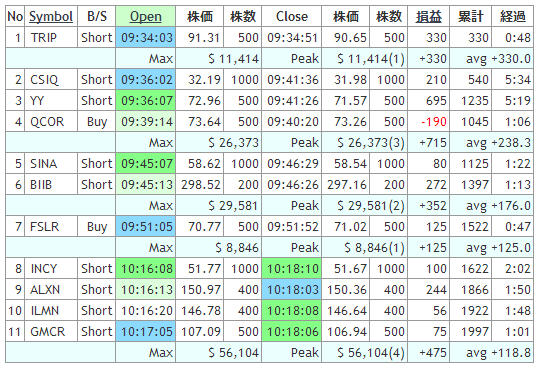Click the open time 09:51:05
The image size is (539, 368).
coord(145,227)
